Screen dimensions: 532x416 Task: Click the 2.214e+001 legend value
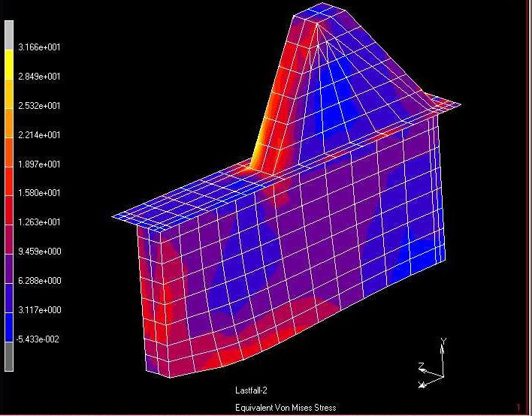pos(39,135)
